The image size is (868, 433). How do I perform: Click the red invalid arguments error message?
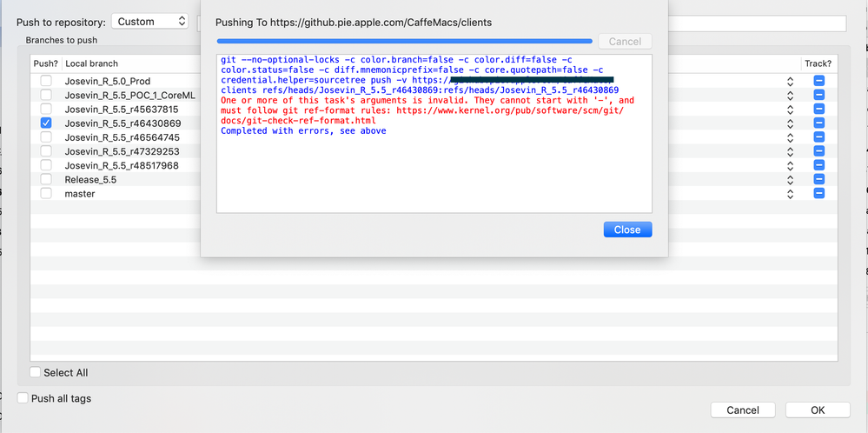(x=427, y=110)
